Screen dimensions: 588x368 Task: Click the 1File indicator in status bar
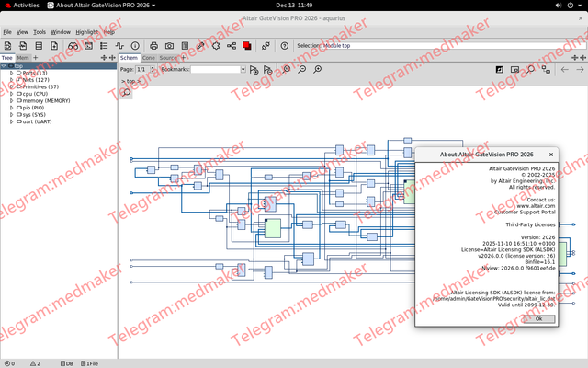pos(89,363)
